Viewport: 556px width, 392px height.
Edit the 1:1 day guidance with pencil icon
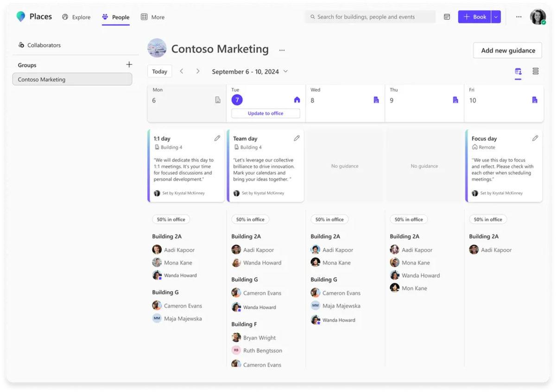pyautogui.click(x=217, y=138)
